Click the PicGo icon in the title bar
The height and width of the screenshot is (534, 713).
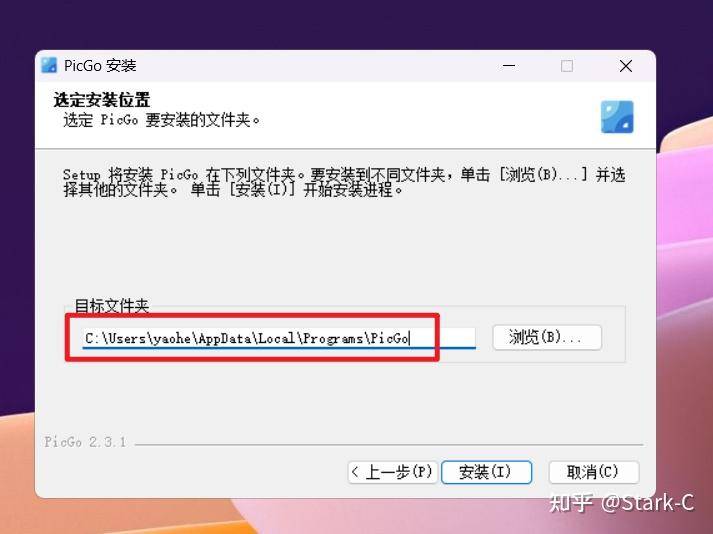pos(49,65)
